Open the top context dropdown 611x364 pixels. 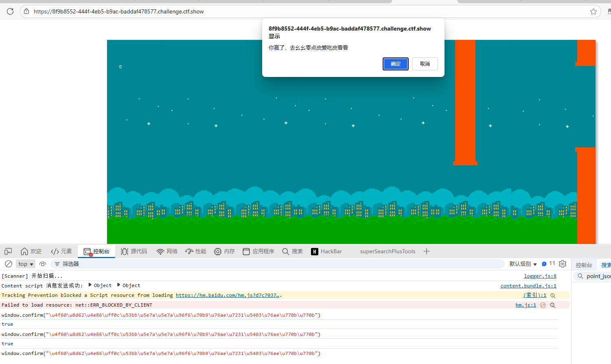pyautogui.click(x=26, y=264)
